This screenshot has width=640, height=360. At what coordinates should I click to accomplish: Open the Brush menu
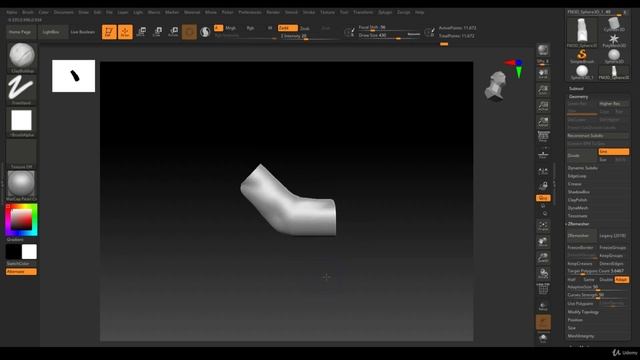(x=28, y=12)
